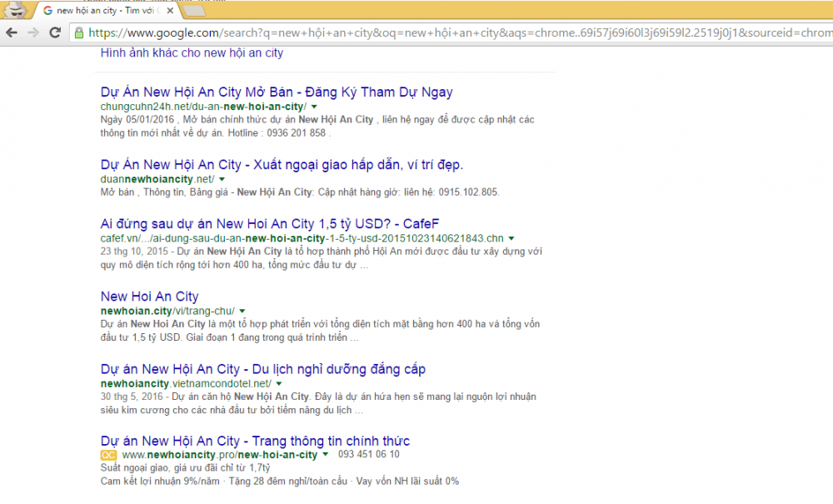Expand dropdown arrow next to duannewhoiancity.net
This screenshot has height=504, width=833.
222,179
